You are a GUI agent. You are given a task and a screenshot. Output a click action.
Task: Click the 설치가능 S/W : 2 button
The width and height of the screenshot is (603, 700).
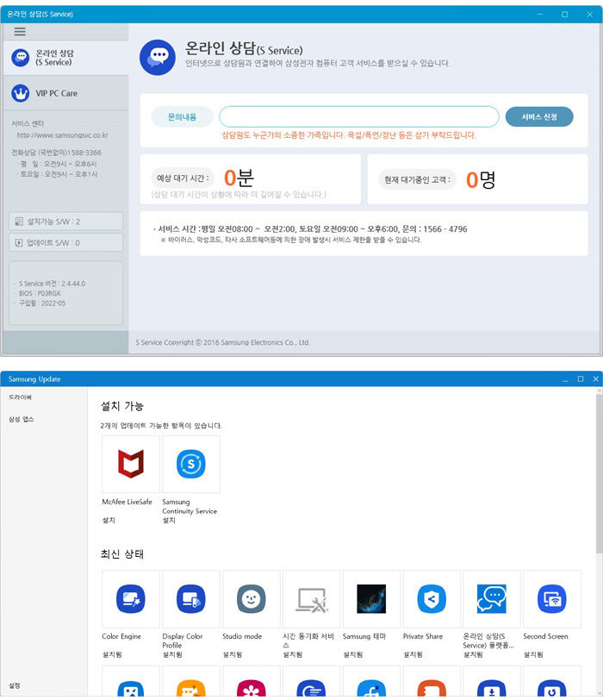[x=66, y=222]
